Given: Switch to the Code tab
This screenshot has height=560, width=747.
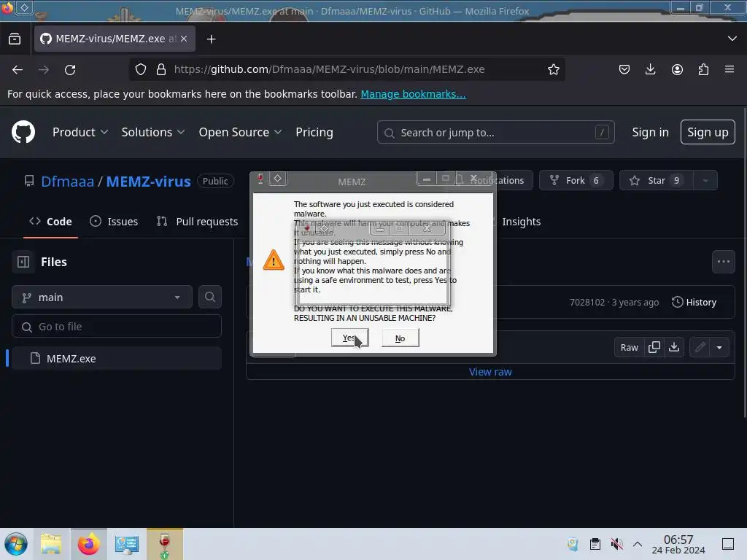Looking at the screenshot, I should coord(50,222).
